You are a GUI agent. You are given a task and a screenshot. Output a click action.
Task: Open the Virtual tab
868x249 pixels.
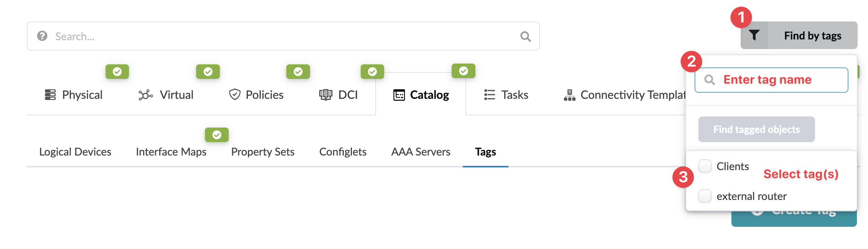coord(166,95)
